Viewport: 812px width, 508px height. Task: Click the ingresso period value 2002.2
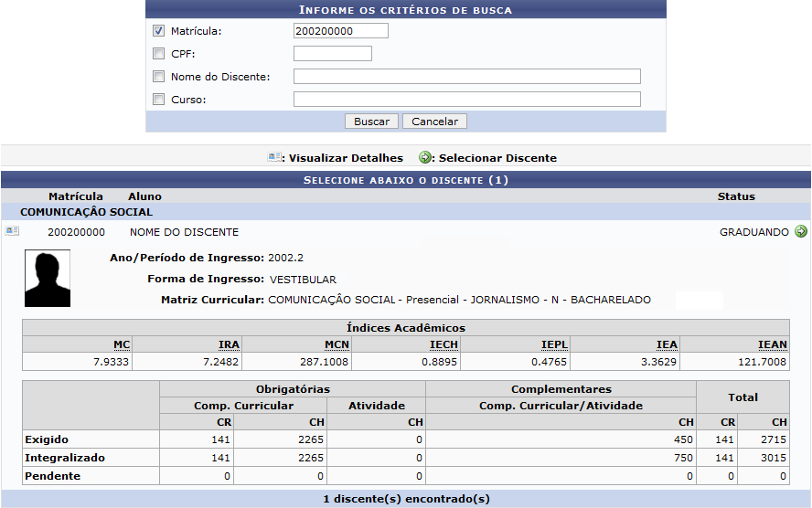[x=286, y=258]
